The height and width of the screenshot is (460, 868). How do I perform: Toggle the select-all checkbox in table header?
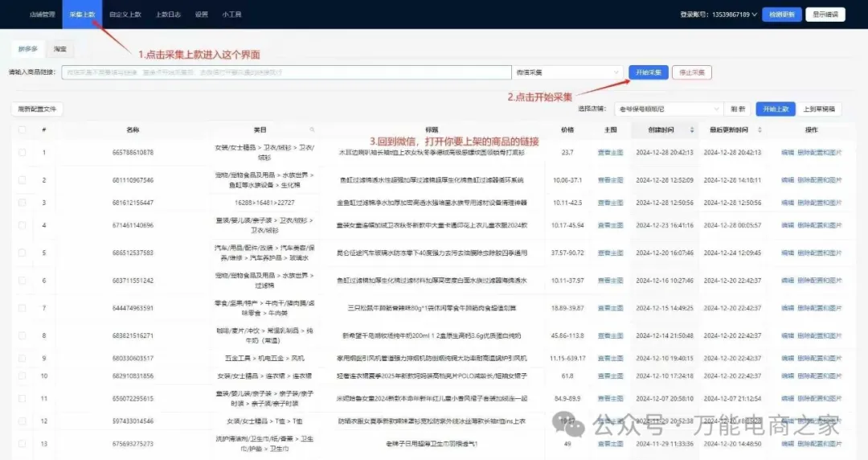coord(23,130)
